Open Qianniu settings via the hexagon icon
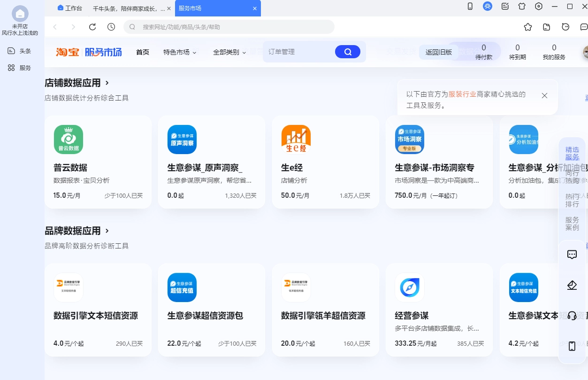 click(x=538, y=6)
